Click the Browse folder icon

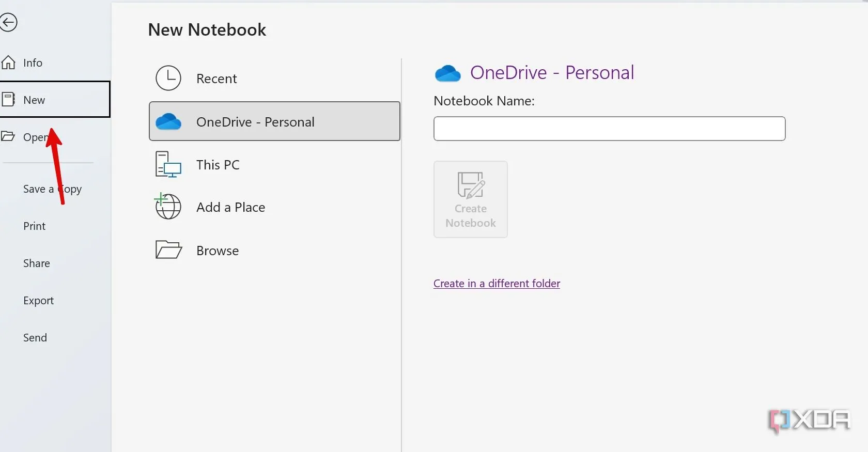(168, 250)
